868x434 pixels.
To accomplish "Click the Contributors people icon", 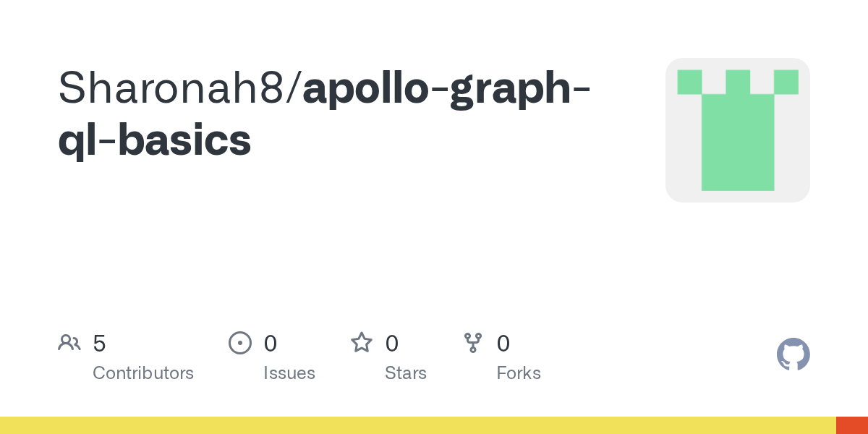I will (69, 343).
